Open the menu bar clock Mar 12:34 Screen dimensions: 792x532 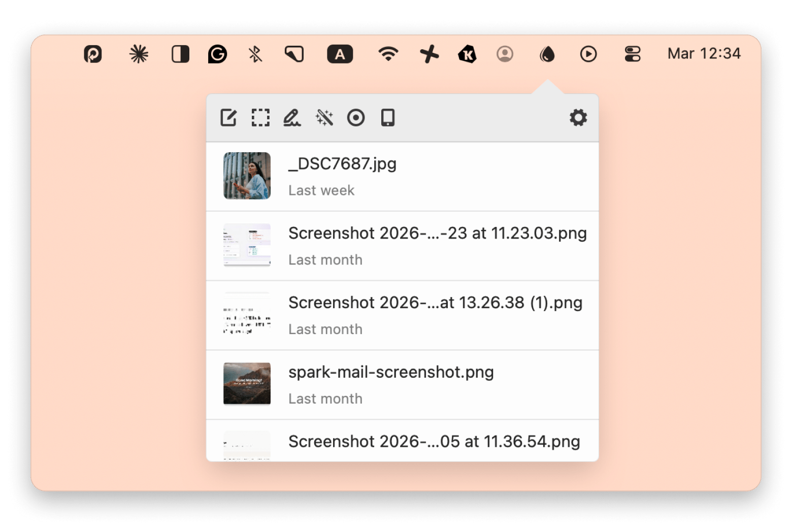(704, 53)
